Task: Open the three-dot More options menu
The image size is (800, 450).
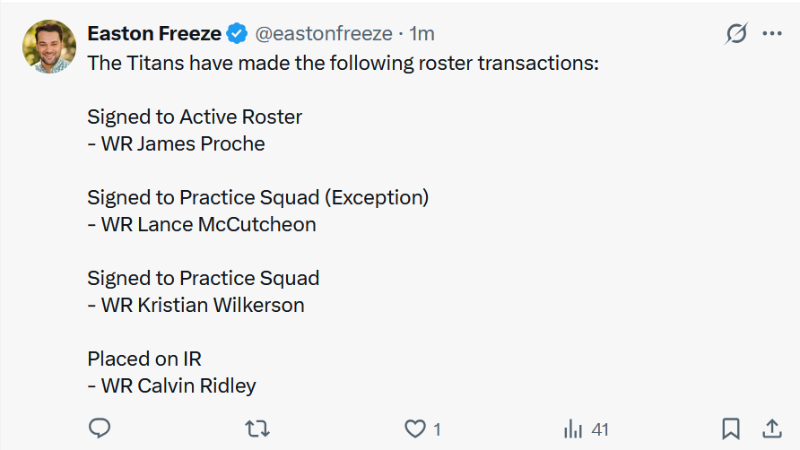Action: pyautogui.click(x=772, y=34)
